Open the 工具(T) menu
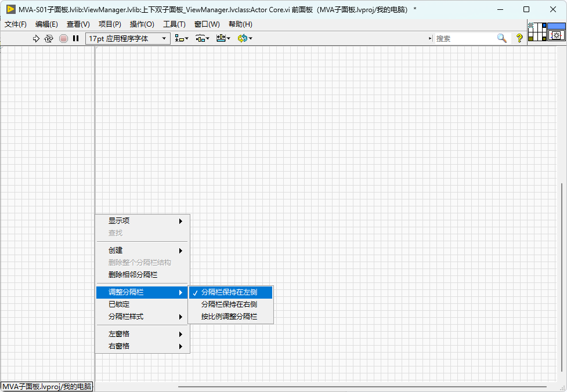This screenshot has width=567, height=392. click(174, 24)
